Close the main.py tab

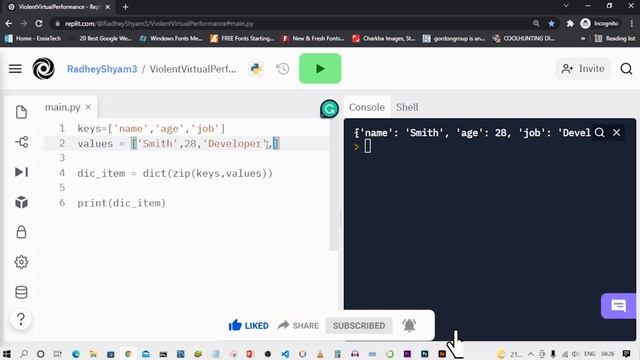click(88, 107)
